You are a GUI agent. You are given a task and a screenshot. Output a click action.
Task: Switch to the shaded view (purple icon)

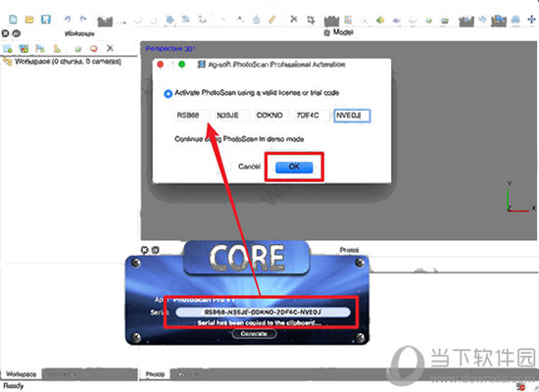click(x=397, y=21)
